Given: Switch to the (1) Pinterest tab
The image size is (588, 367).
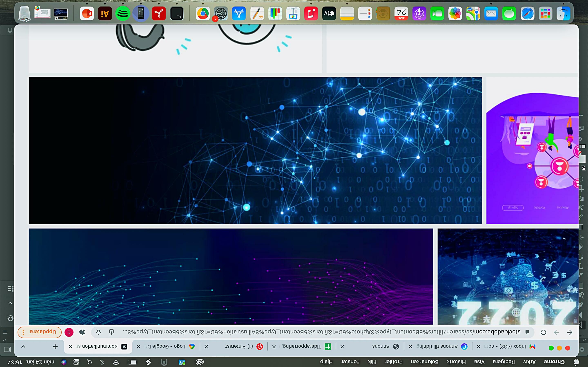Looking at the screenshot, I should click(239, 346).
